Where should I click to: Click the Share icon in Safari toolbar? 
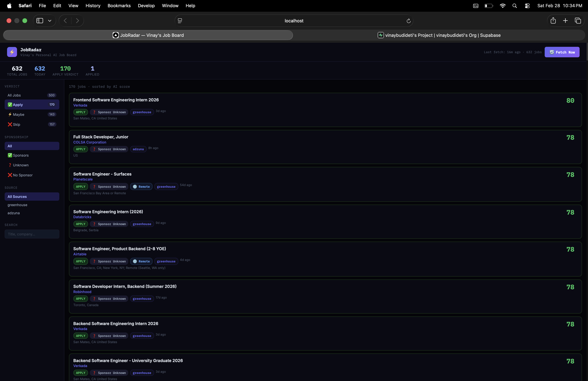pyautogui.click(x=553, y=21)
